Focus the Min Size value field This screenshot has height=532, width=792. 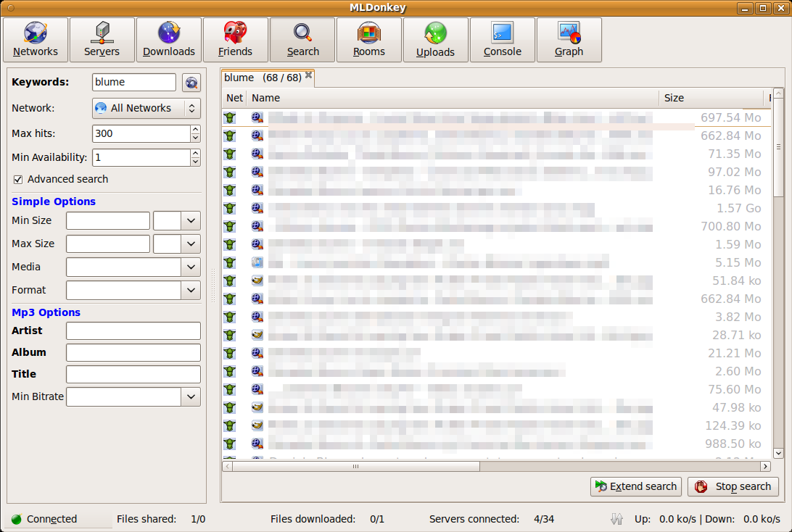(107, 220)
